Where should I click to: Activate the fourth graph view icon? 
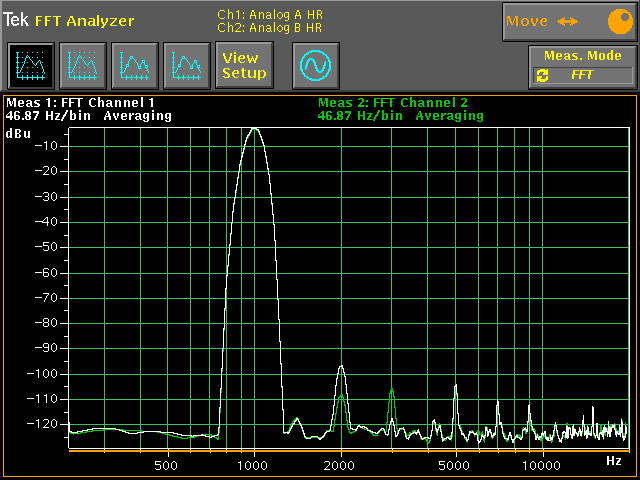pos(186,67)
